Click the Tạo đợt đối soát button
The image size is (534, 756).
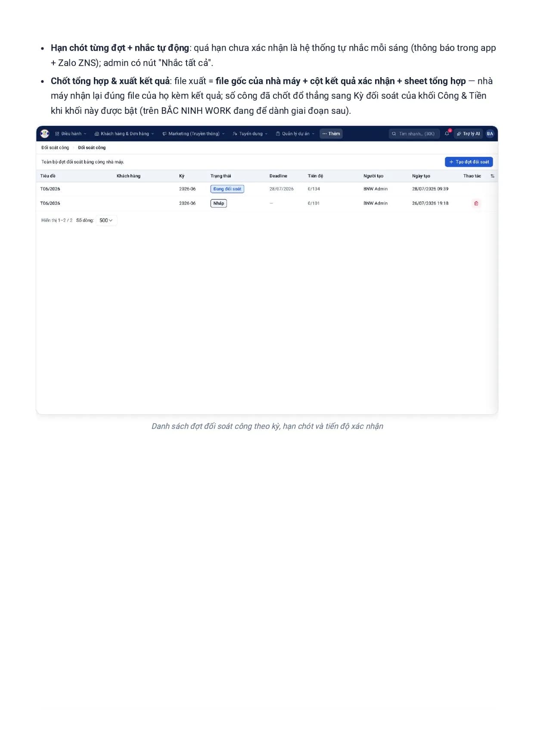[469, 162]
